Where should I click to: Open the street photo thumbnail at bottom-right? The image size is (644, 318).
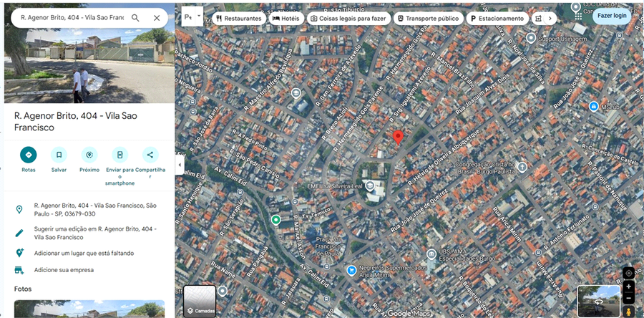598,301
